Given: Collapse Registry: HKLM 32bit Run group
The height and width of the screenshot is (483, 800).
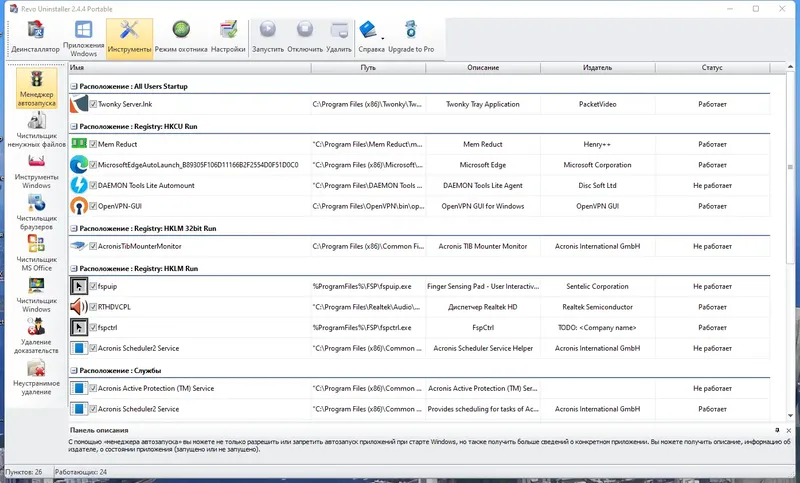Looking at the screenshot, I should pyautogui.click(x=74, y=228).
